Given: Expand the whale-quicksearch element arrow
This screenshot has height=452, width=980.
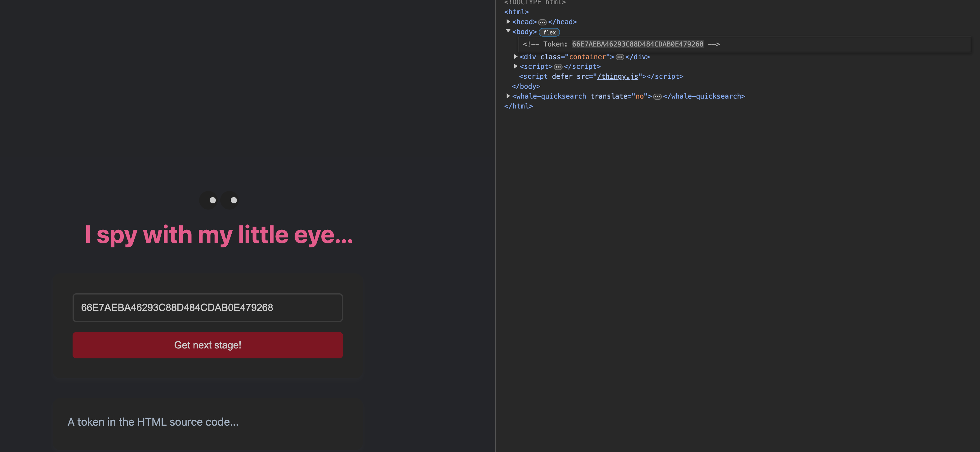Looking at the screenshot, I should (x=508, y=96).
